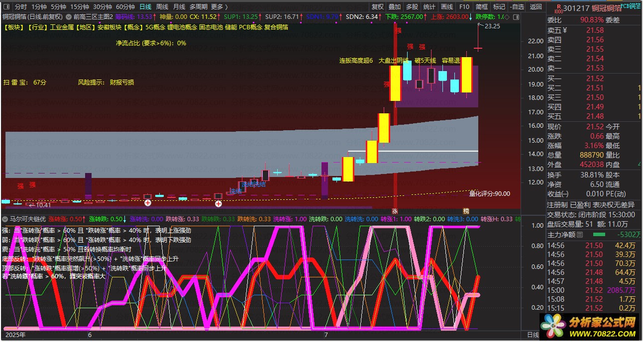
Task: Expand the 马尔可夫链优 indicator dropdown
Action: (x=5, y=219)
